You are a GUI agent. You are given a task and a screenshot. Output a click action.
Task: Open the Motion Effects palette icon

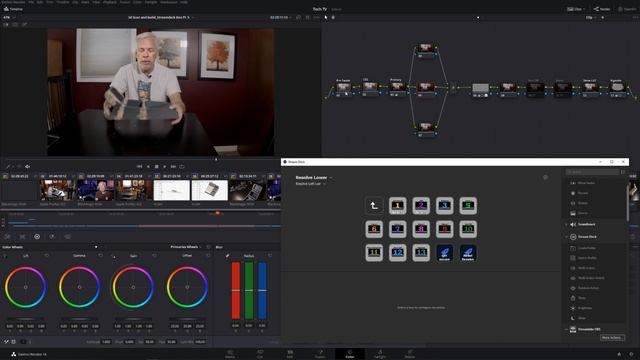pos(67,237)
